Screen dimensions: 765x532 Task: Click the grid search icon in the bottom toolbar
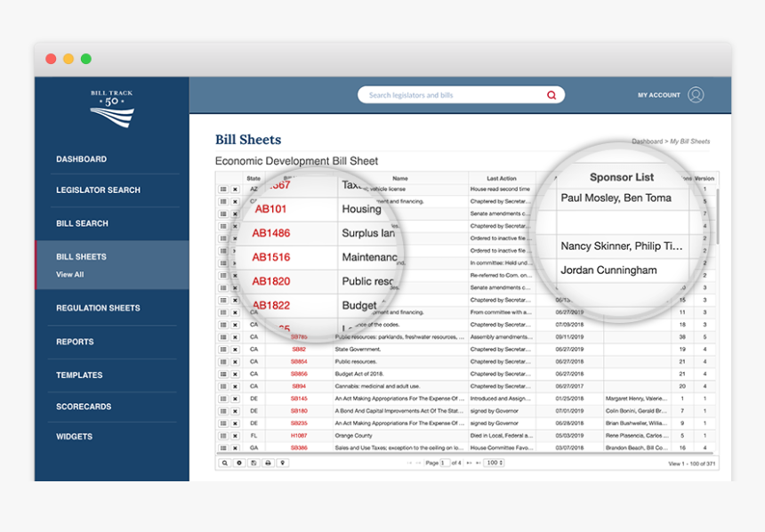(x=224, y=463)
